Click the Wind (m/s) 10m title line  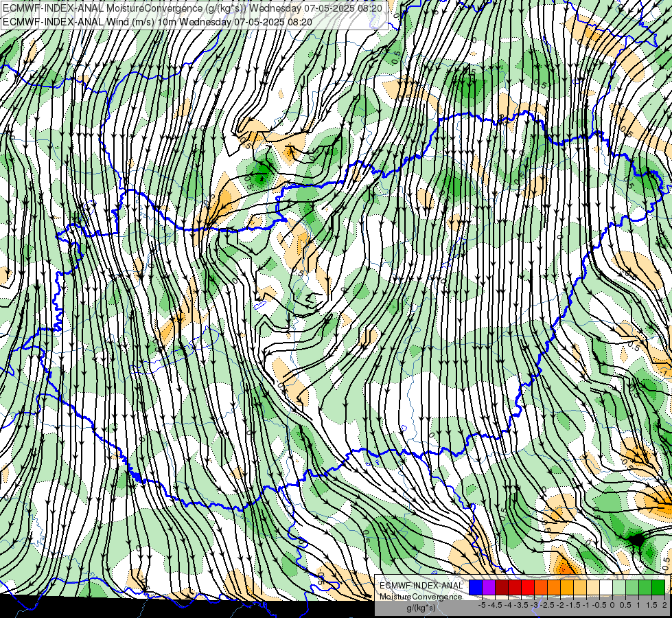tap(157, 22)
